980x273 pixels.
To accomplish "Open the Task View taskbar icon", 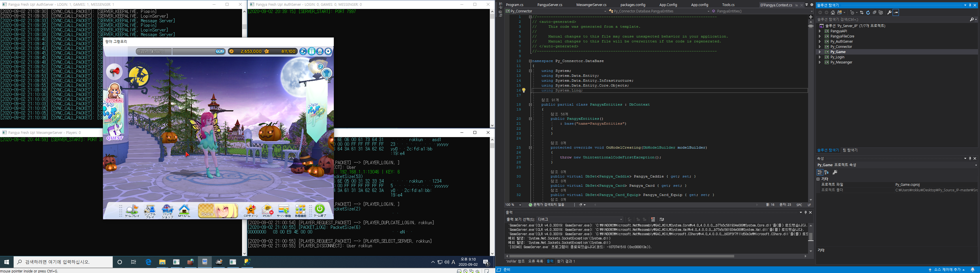I will click(x=134, y=262).
